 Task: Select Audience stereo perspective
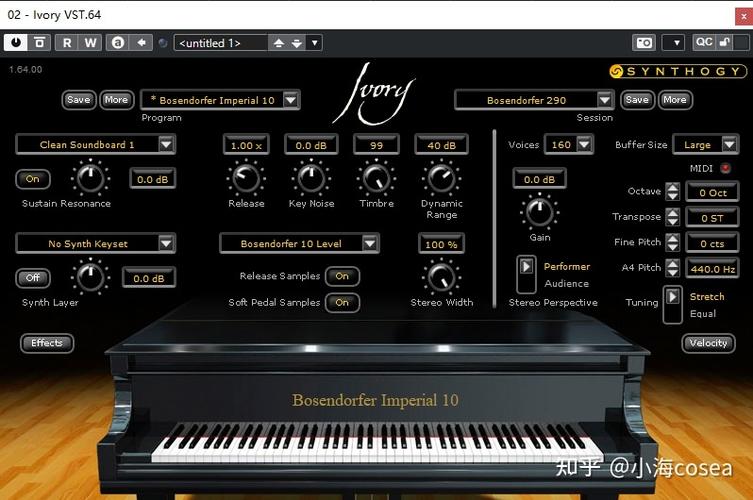click(x=566, y=284)
